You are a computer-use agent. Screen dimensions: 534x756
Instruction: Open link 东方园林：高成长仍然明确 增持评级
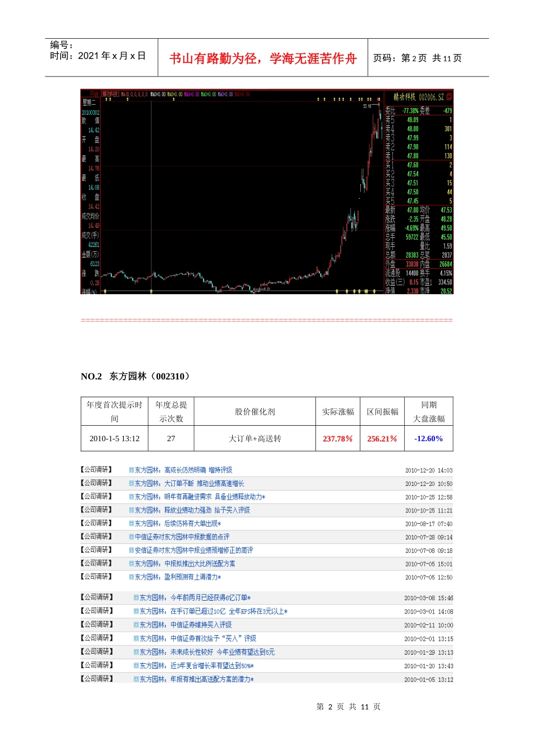(183, 470)
